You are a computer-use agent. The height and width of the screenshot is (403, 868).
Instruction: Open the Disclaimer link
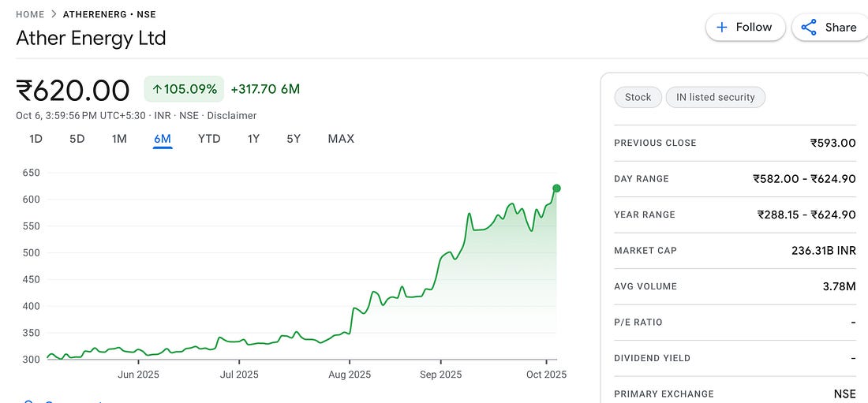click(232, 116)
